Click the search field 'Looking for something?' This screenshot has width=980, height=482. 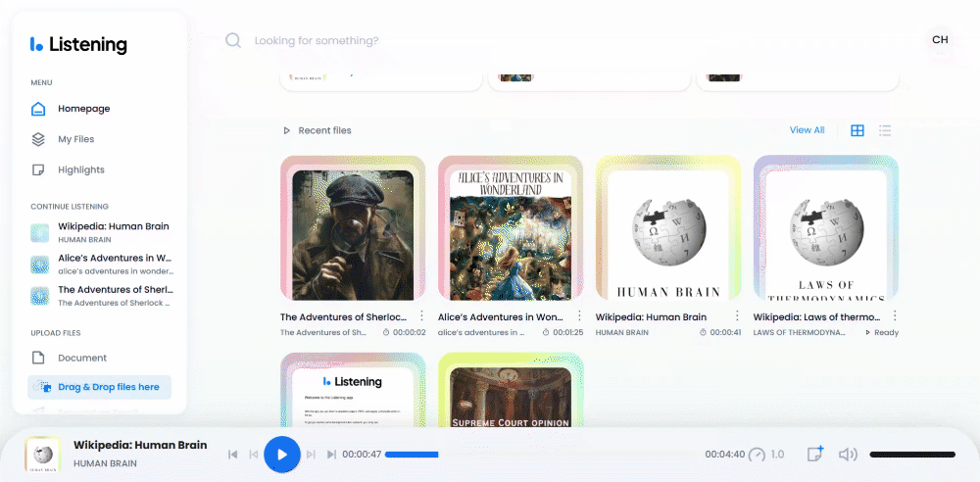coord(317,40)
